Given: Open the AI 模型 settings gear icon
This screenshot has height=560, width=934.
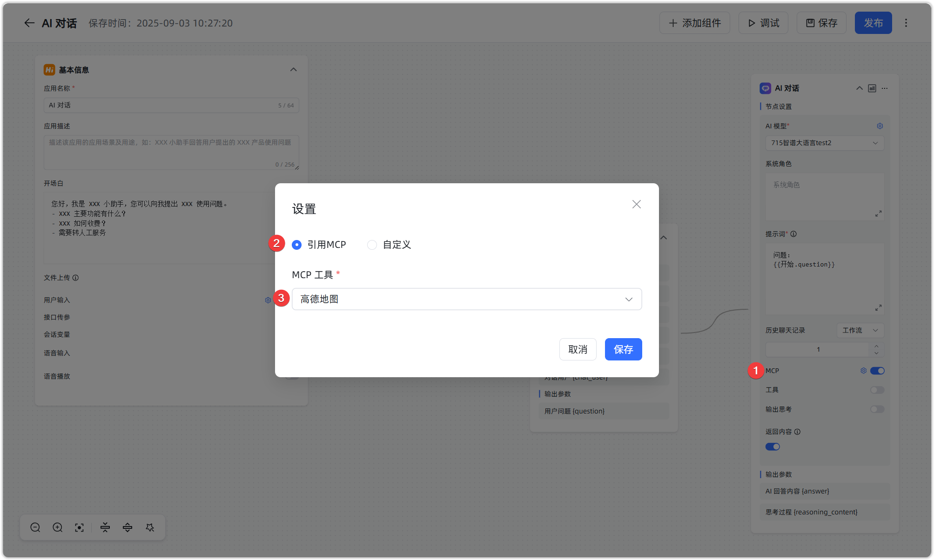Looking at the screenshot, I should (x=880, y=126).
